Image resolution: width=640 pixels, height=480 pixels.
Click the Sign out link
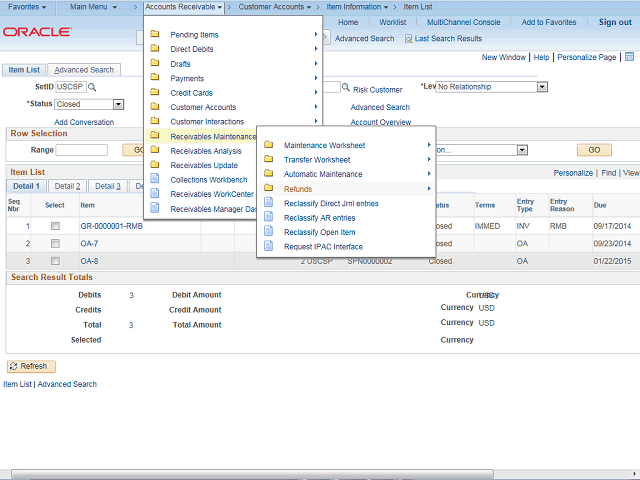click(x=614, y=22)
